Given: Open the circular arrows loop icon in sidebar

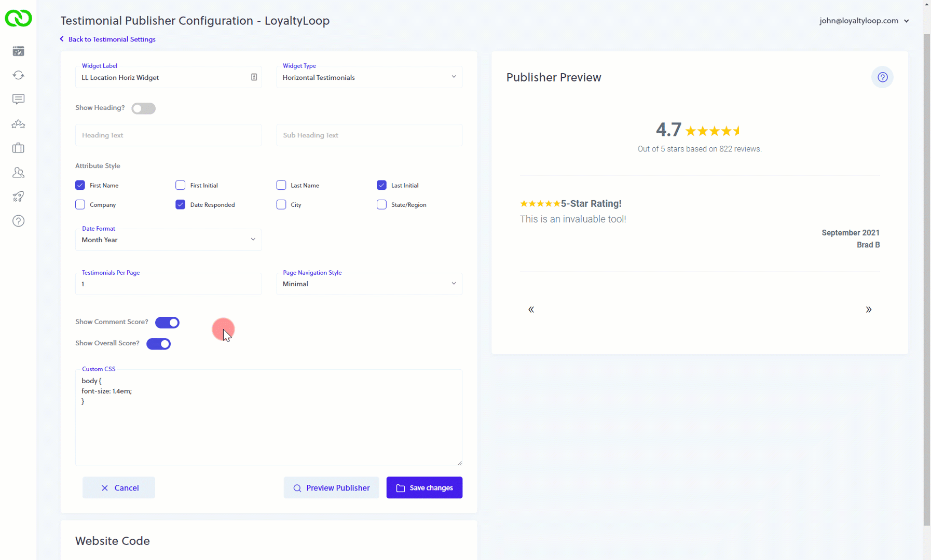Looking at the screenshot, I should click(x=18, y=75).
